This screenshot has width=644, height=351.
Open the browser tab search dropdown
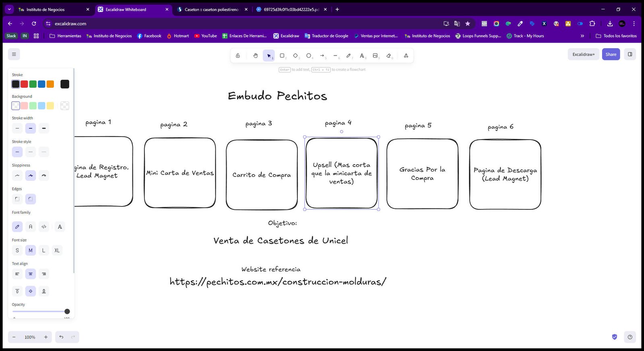[9, 9]
